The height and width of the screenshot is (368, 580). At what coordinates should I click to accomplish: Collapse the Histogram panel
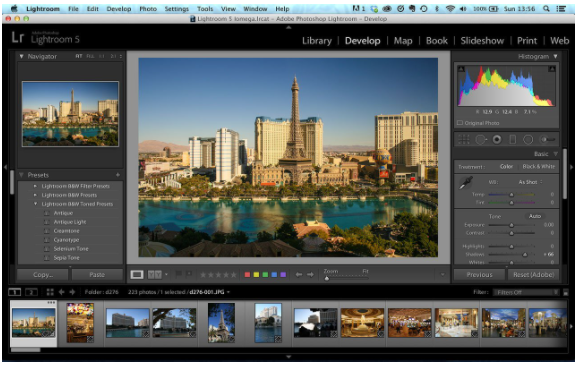click(x=555, y=56)
